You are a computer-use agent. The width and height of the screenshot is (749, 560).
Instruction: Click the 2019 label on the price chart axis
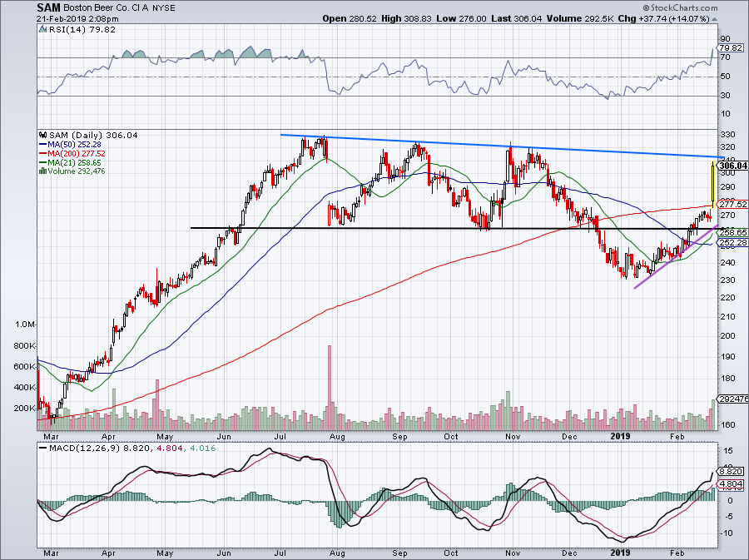(x=621, y=436)
